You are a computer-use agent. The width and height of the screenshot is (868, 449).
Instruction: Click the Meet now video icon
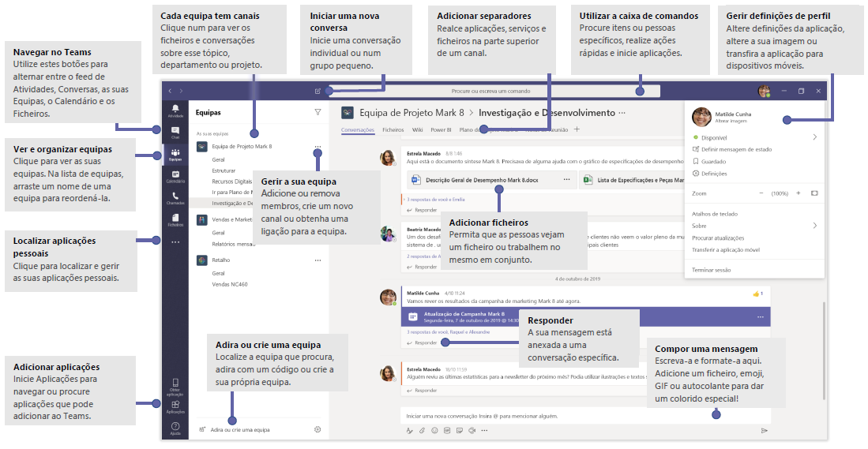(472, 430)
